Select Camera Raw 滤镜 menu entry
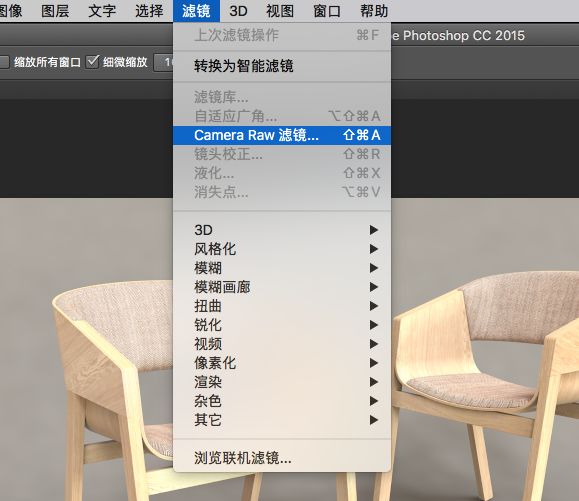The width and height of the screenshot is (579, 501). coord(282,135)
